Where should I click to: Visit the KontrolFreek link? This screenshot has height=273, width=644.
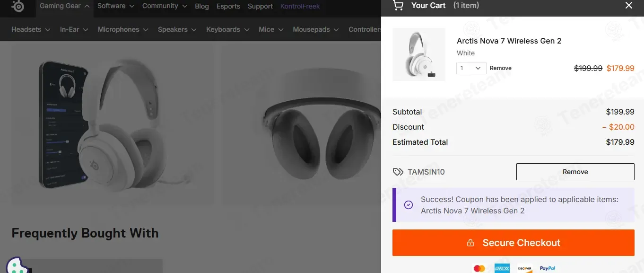click(300, 6)
